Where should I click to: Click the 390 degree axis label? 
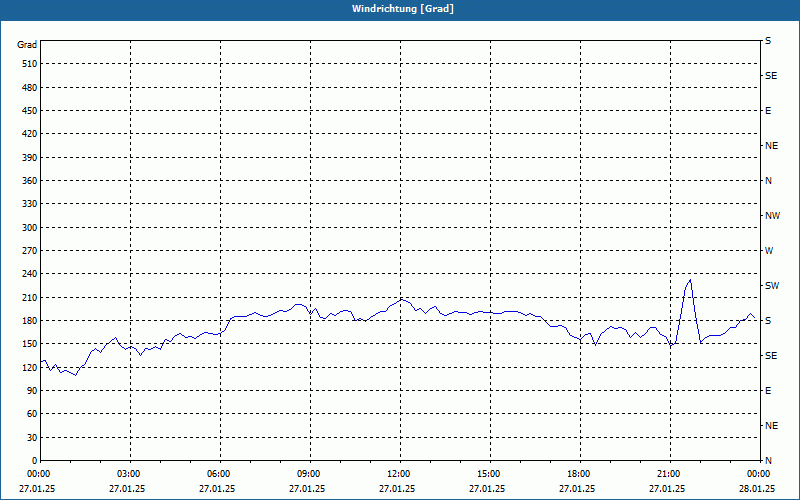(x=30, y=157)
